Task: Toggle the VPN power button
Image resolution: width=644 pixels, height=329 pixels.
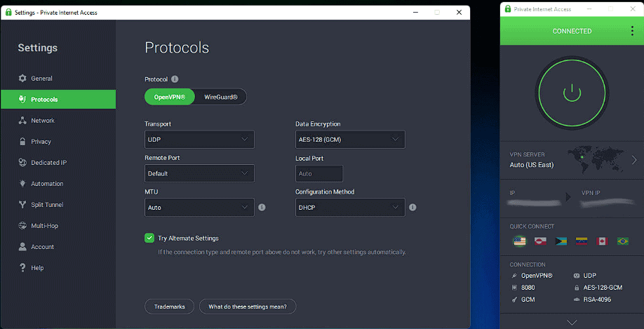Action: pos(572,93)
